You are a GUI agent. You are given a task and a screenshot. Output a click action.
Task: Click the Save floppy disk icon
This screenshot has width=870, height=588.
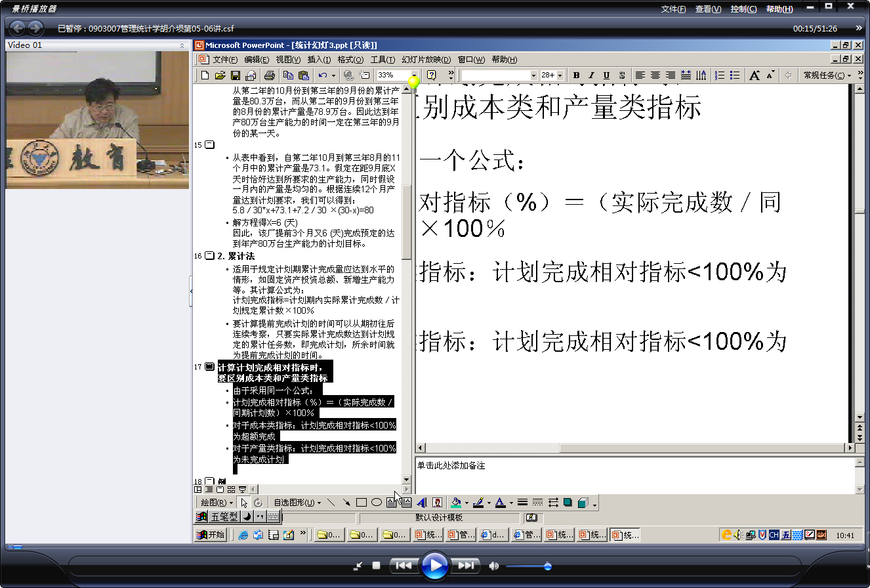click(235, 75)
